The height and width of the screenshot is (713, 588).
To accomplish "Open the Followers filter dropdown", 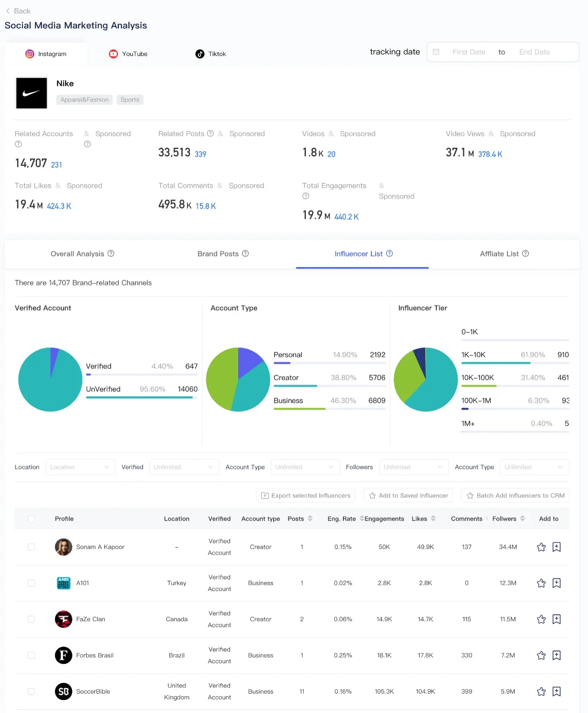I will tap(414, 467).
